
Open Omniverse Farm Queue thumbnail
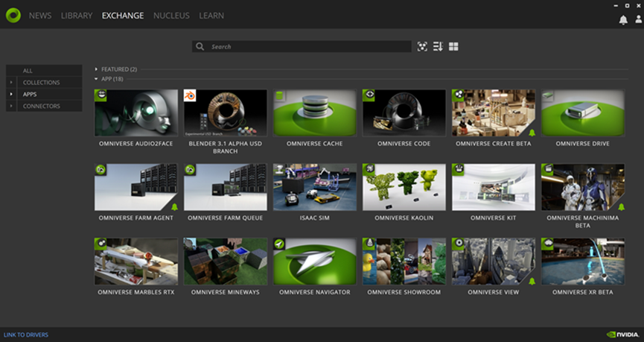pos(225,188)
